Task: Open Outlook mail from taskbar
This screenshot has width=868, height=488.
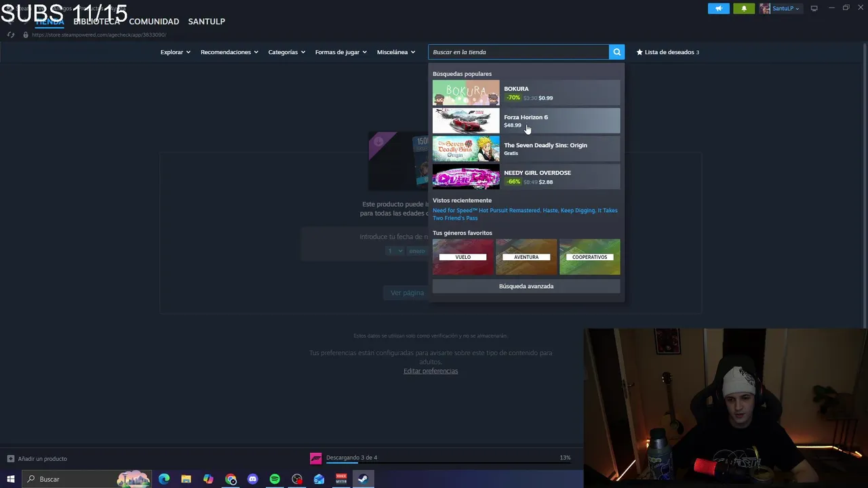Action: 319,479
